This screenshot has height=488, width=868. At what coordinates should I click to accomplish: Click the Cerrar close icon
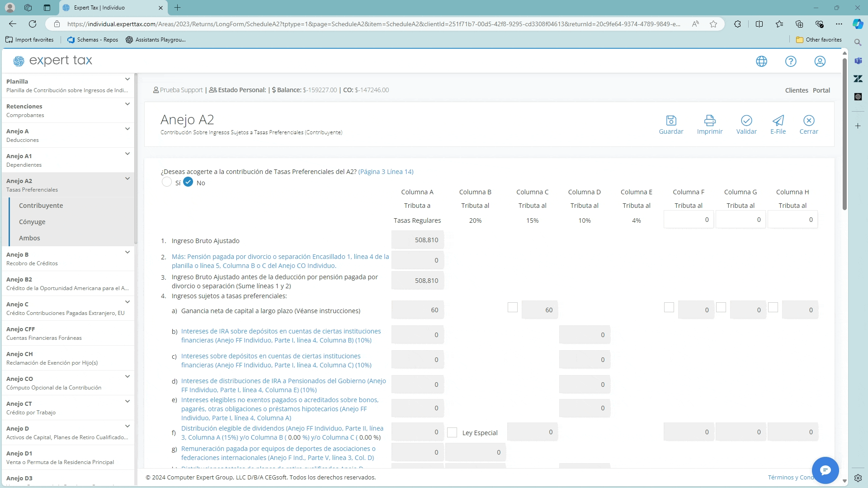click(808, 121)
